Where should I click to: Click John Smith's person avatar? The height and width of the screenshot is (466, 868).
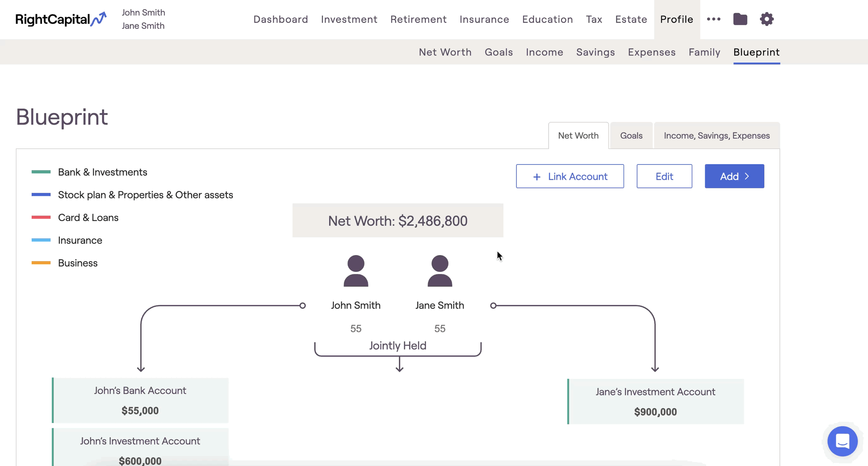356,271
